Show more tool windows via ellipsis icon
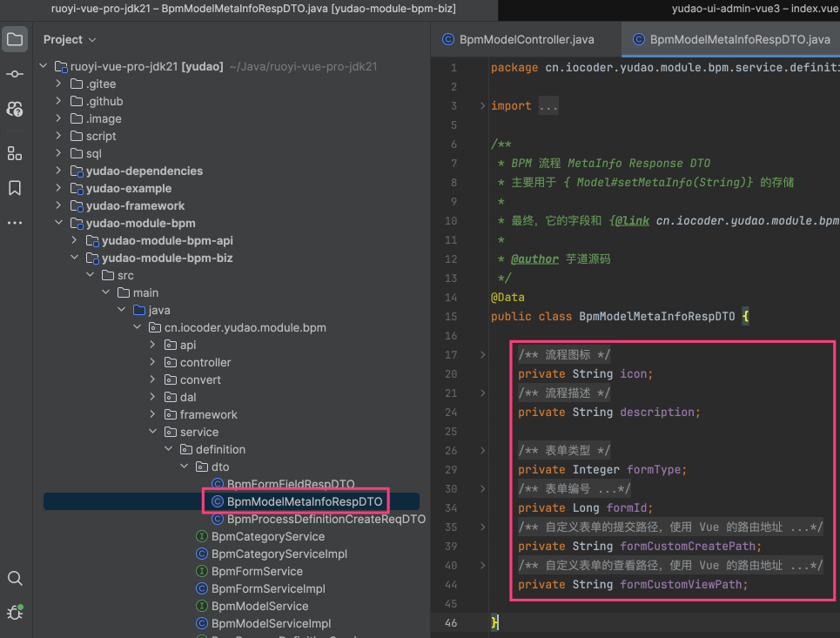 coord(15,223)
